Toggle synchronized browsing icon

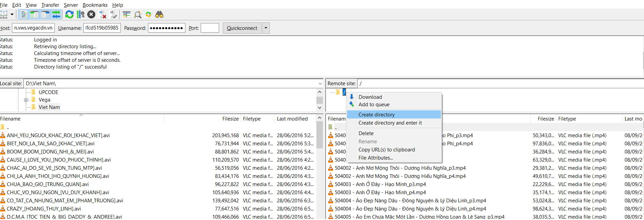pos(148,15)
